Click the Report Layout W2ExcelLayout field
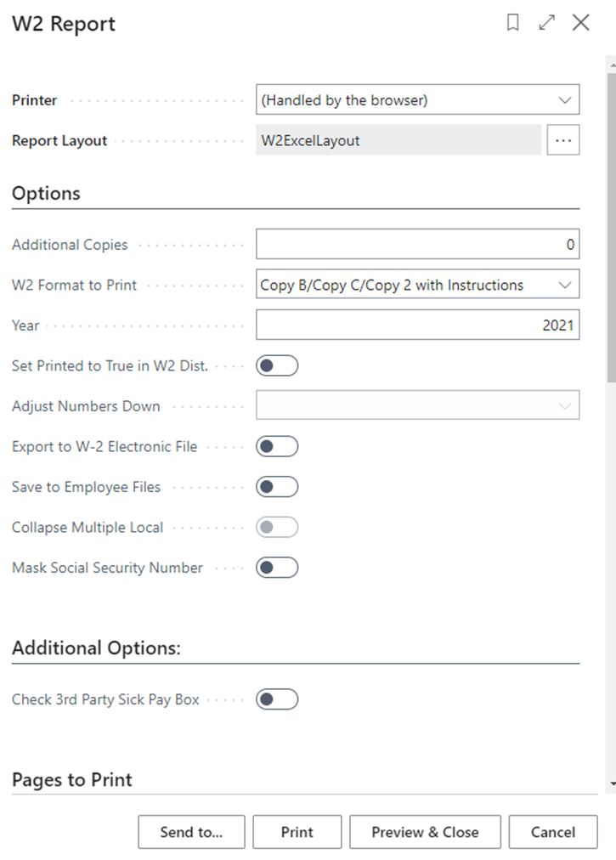616x860 pixels. [x=398, y=140]
